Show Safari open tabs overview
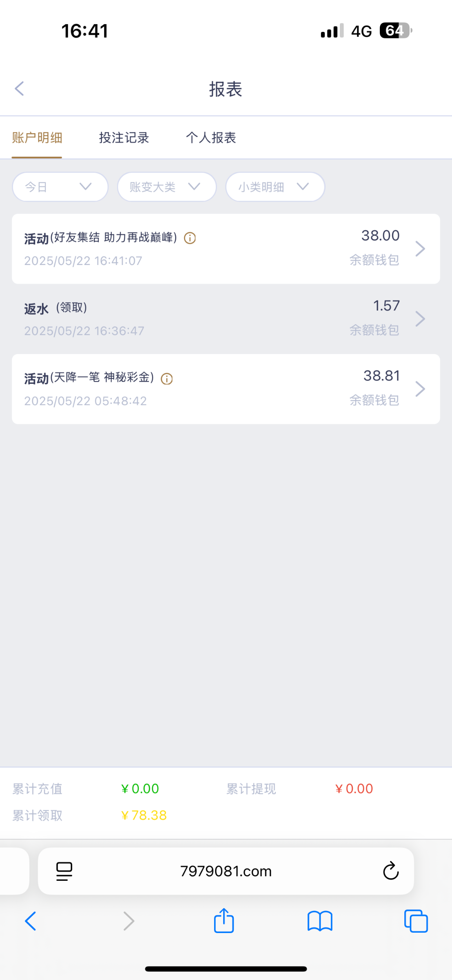 [x=416, y=921]
